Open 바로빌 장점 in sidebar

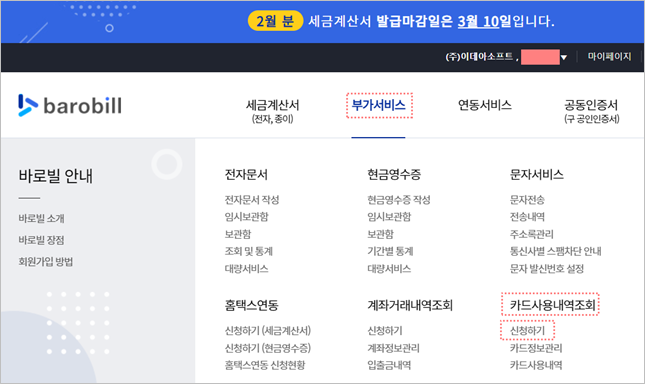coord(41,240)
